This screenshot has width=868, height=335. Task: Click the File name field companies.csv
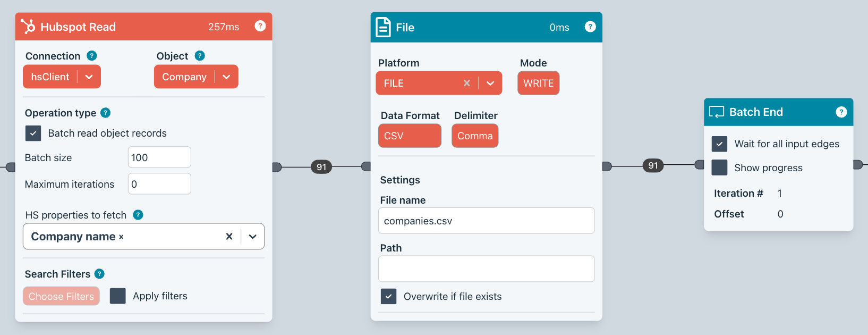(x=486, y=221)
